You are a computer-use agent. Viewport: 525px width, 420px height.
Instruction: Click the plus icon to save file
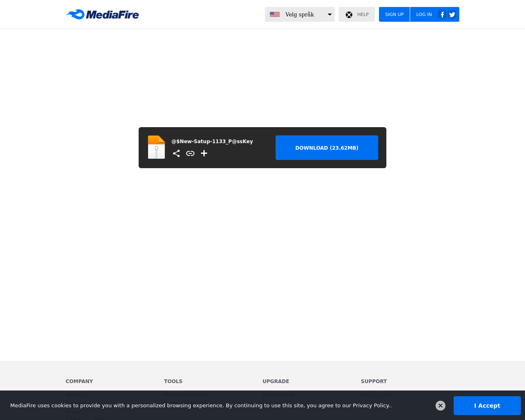[204, 153]
